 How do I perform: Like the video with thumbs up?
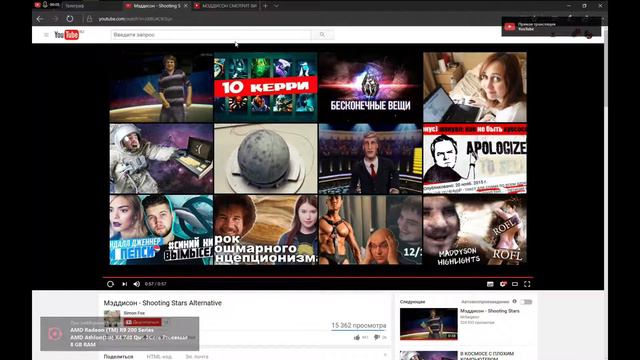[357, 338]
